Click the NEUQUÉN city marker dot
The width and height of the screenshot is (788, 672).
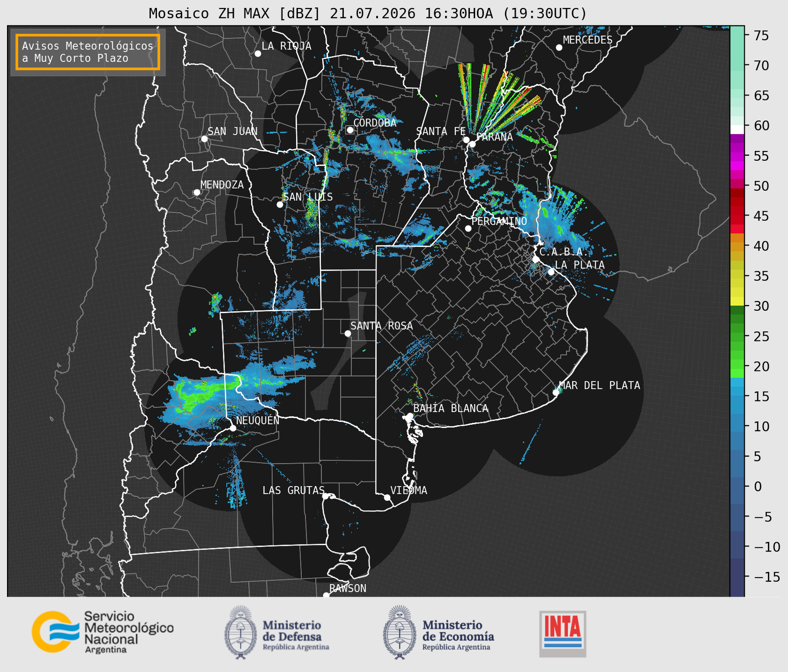click(x=233, y=428)
